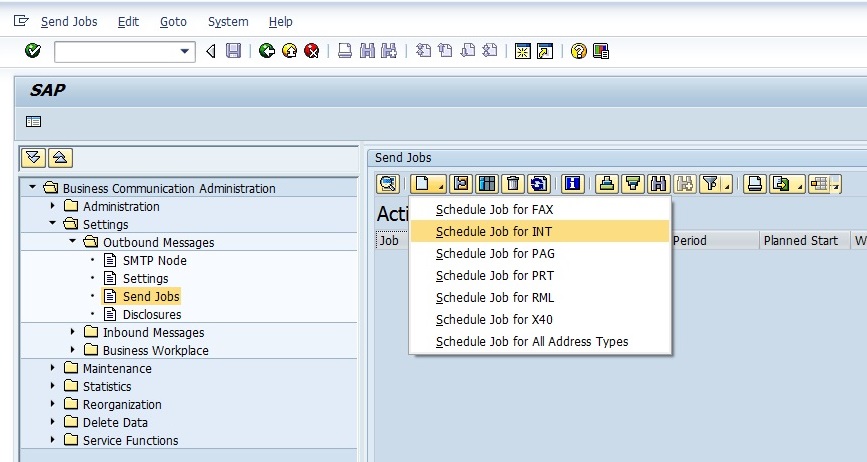Click the blue Information icon
This screenshot has height=462, width=867.
tap(572, 183)
